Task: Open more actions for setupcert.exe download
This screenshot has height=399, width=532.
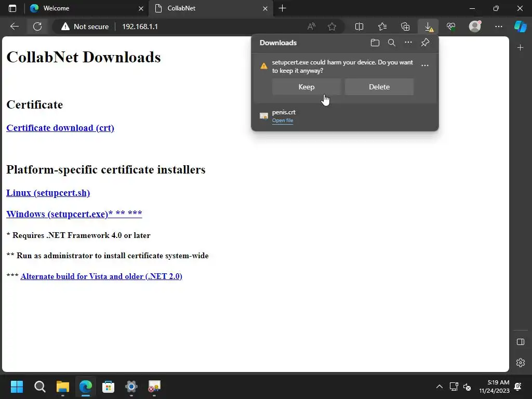Action: 425,65
